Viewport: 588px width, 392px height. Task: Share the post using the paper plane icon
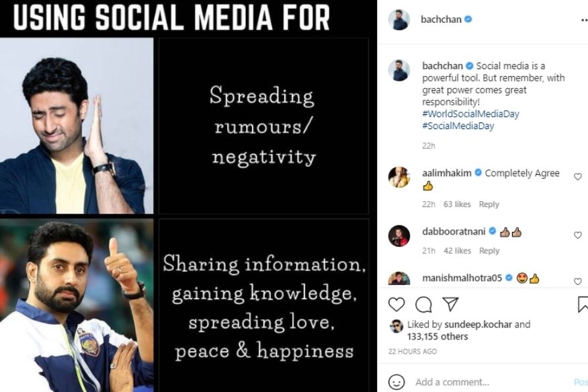[450, 304]
